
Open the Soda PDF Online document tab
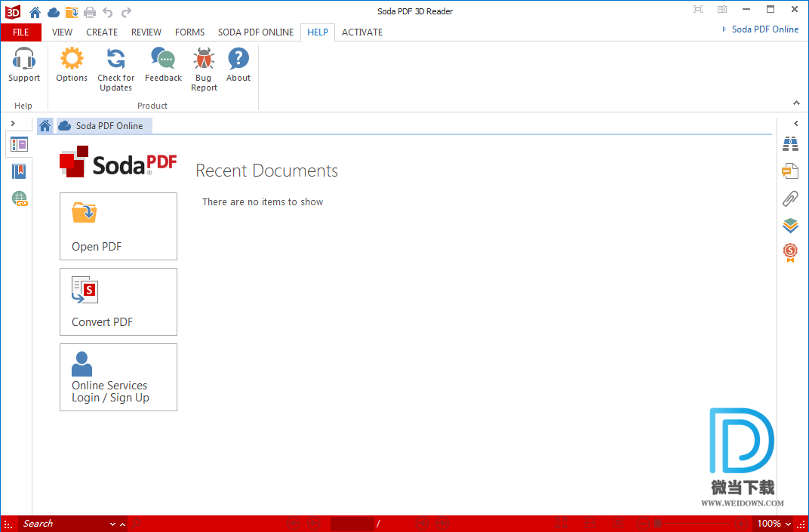(x=103, y=125)
